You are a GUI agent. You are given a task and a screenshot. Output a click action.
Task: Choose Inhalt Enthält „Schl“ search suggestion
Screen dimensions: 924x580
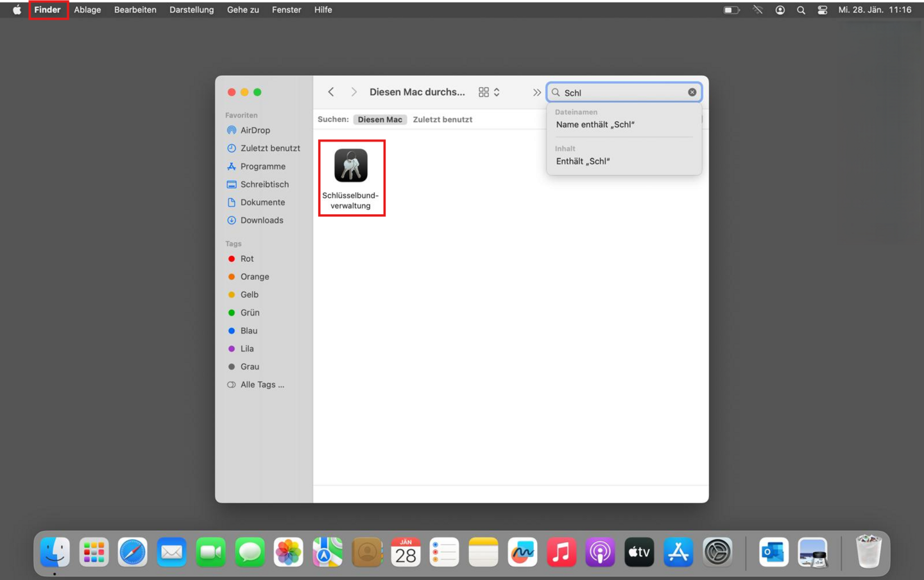[583, 161]
